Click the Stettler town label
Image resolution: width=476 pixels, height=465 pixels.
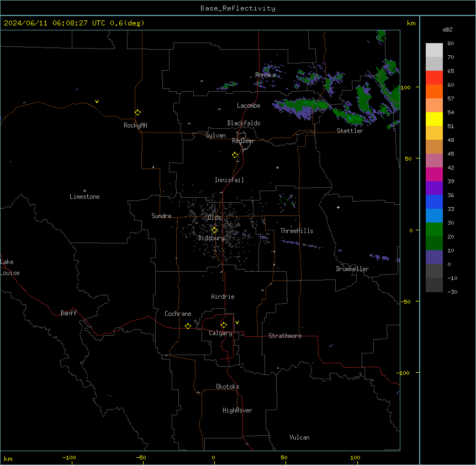pyautogui.click(x=350, y=131)
